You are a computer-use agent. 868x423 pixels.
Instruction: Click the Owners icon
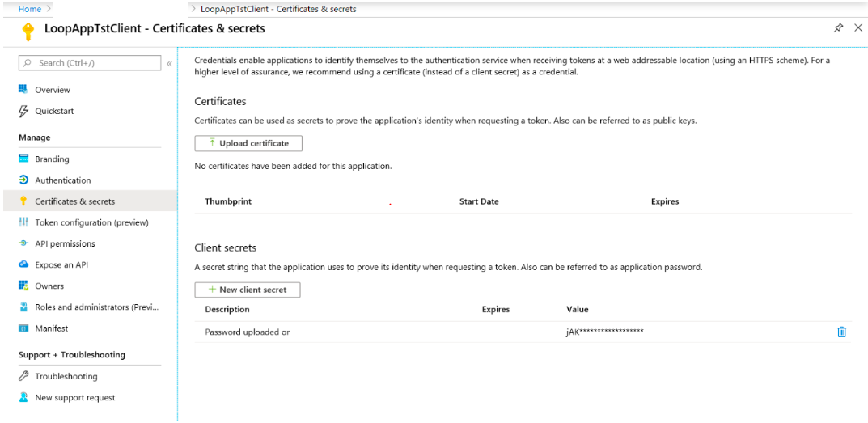[23, 286]
